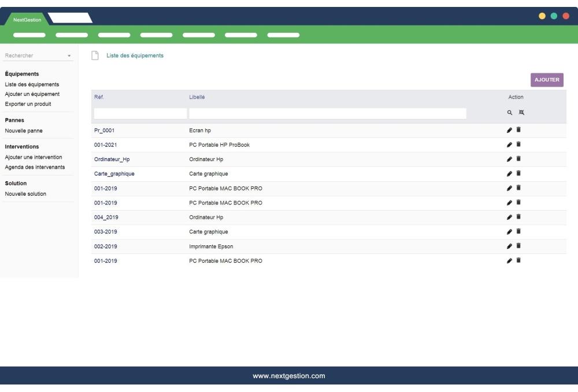Screen dimensions: 578x392
Task: Click the edit pencil for Pr_0001 row
Action: coord(509,130)
